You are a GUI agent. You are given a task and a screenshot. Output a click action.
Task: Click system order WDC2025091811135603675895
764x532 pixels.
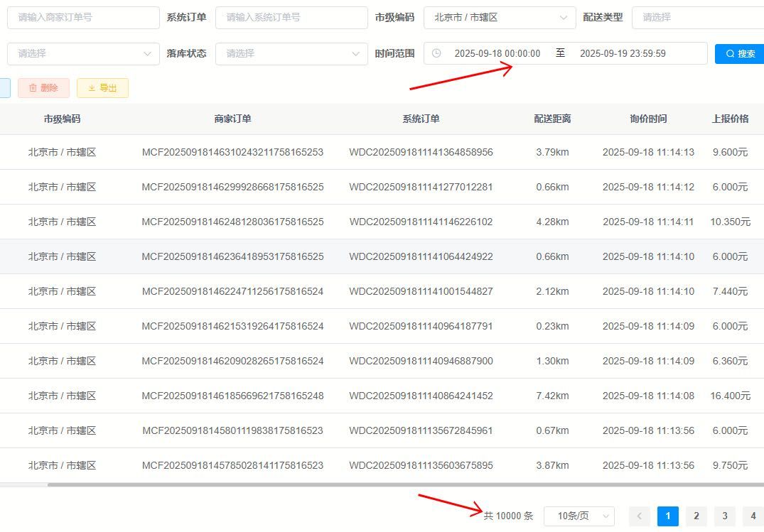(x=421, y=466)
